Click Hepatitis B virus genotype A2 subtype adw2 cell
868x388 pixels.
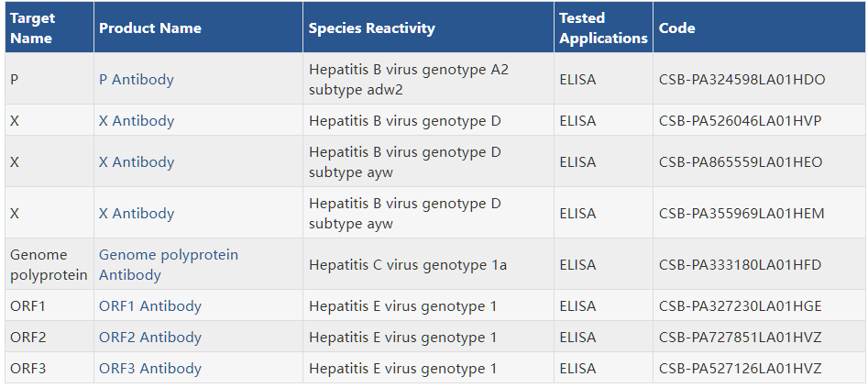tap(428, 79)
